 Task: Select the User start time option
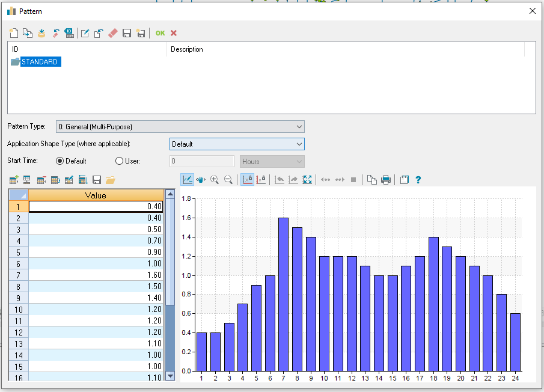click(118, 161)
